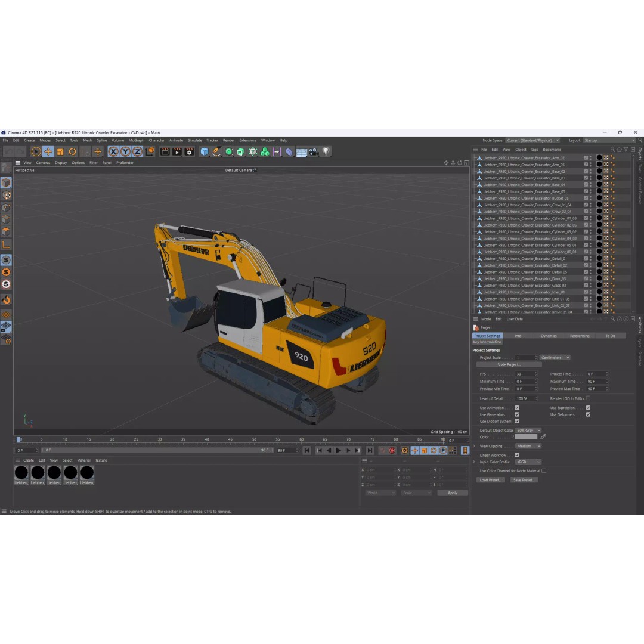Open the Simulate menu
This screenshot has height=644, width=644.
[194, 140]
